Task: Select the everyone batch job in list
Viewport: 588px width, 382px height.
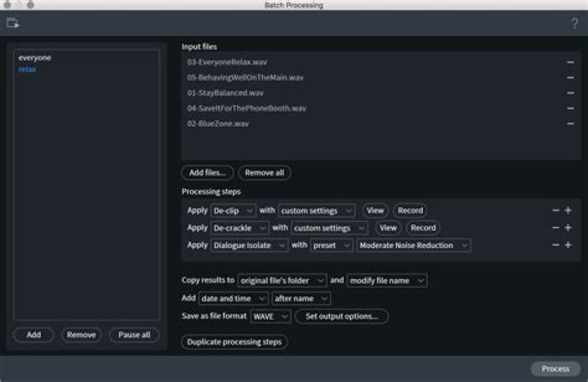Action: click(34, 58)
